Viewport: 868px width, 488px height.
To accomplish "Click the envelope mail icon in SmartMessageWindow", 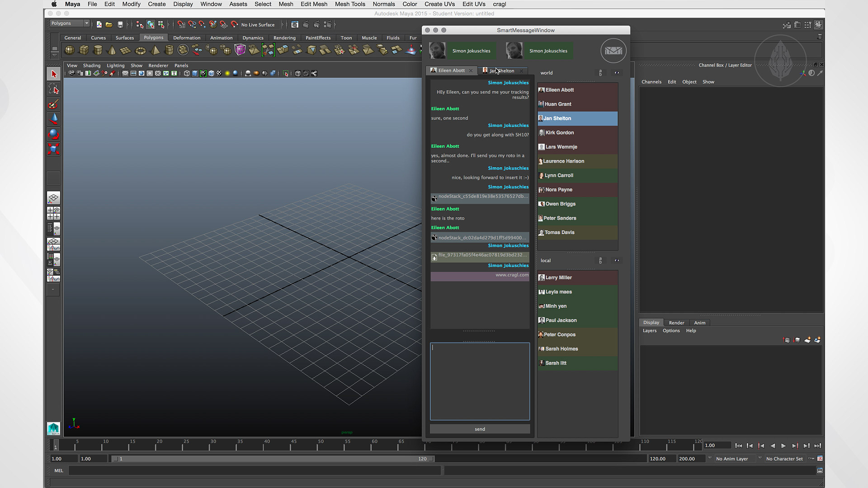I will (613, 51).
